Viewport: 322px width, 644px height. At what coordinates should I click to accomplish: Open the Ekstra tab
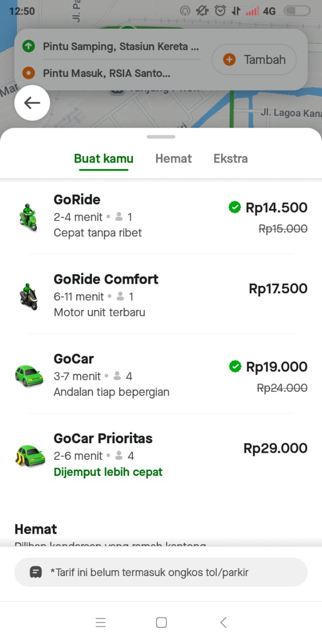tap(230, 159)
